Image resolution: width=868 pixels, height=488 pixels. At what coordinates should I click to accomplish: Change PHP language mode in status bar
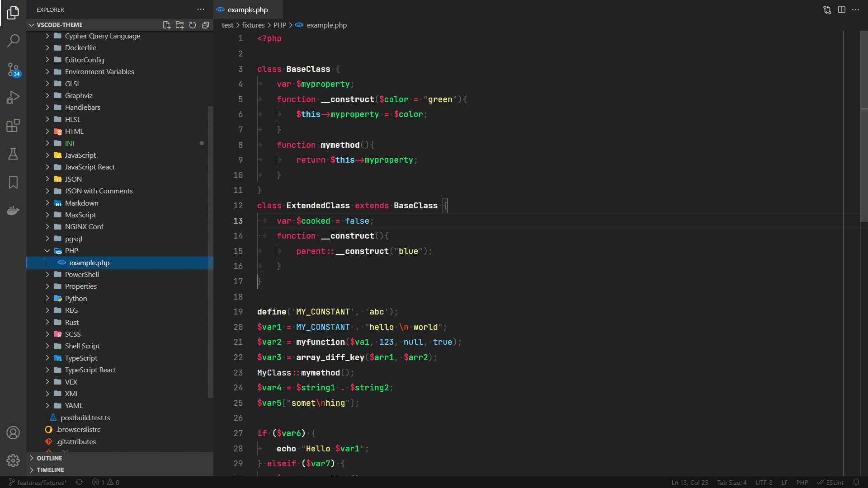click(x=802, y=482)
